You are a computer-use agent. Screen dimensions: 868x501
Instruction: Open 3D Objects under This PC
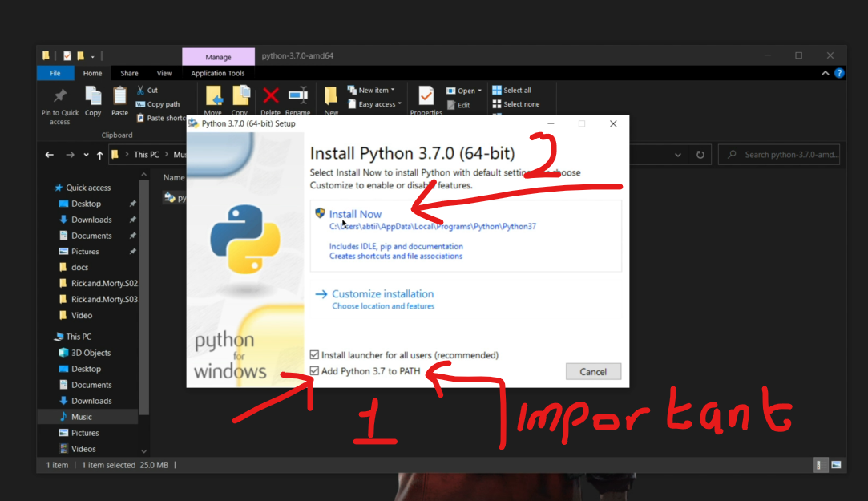point(91,353)
